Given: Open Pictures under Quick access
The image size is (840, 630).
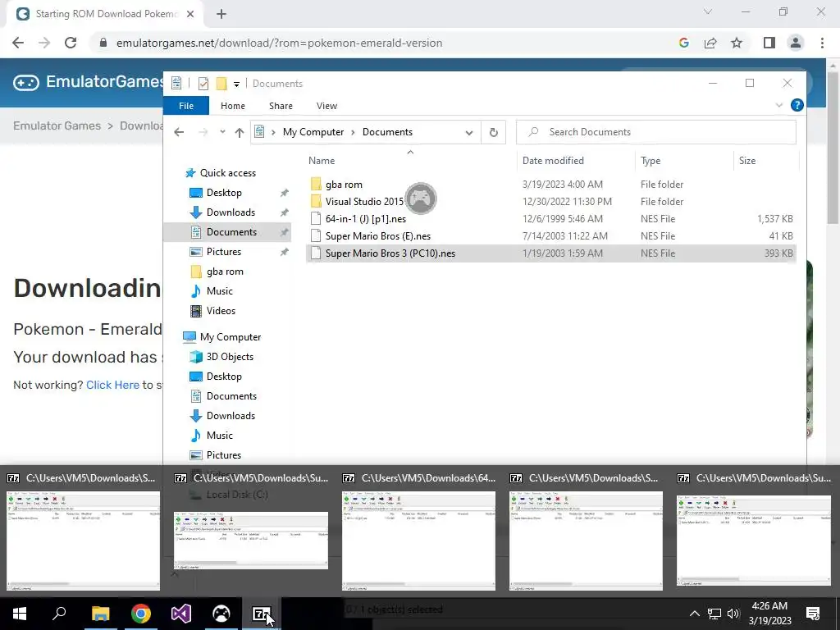Looking at the screenshot, I should 224,252.
